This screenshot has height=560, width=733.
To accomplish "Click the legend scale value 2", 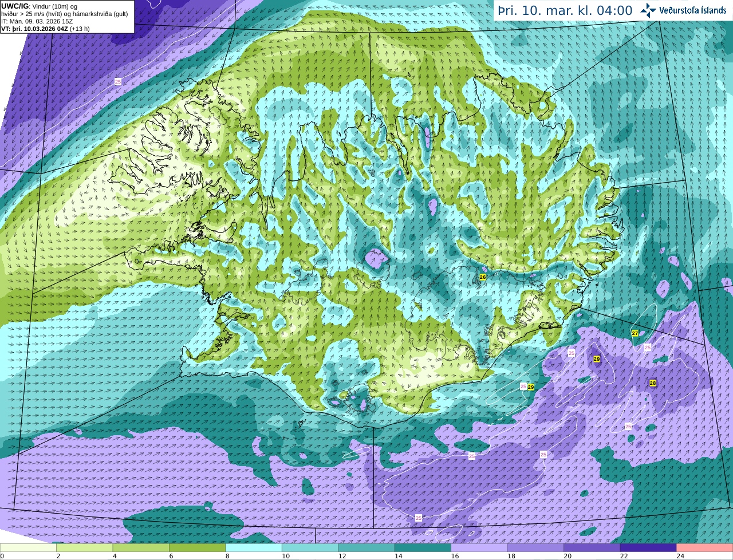I will 58,556.
